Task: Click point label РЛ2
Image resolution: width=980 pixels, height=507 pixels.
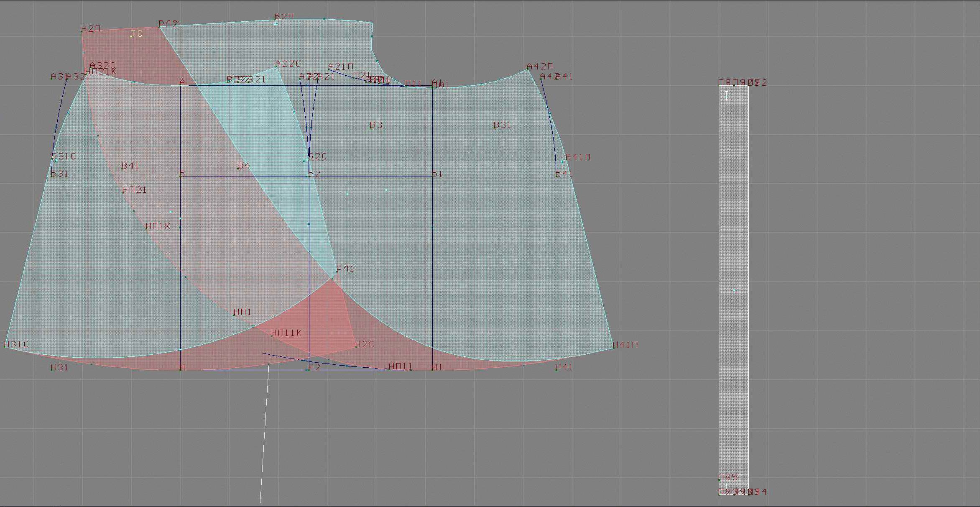Action: [168, 24]
